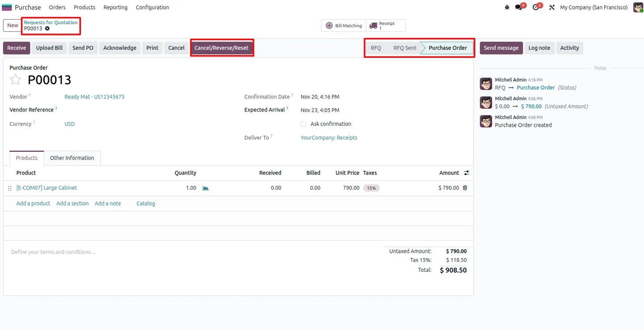The width and height of the screenshot is (644, 330).
Task: Open forecast chart icon for Large Cabinet
Action: point(206,188)
